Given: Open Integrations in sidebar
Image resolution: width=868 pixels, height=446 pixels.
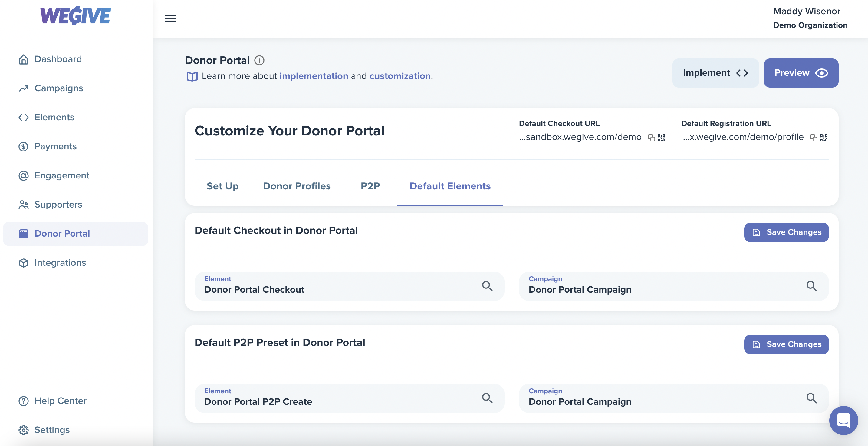Looking at the screenshot, I should tap(75, 262).
